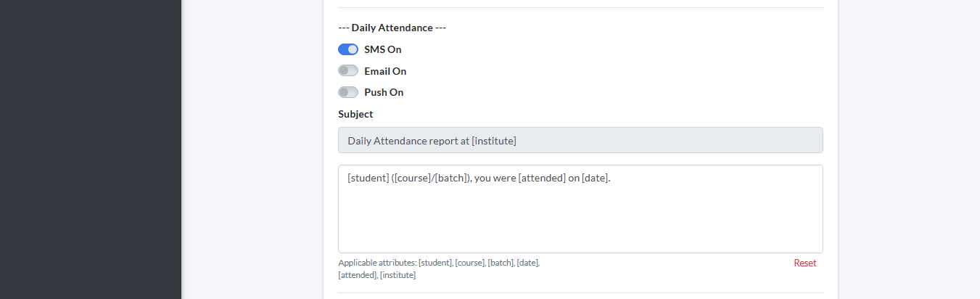Viewport: 980px width, 299px height.
Task: Disable the SMS On toggle
Action: tap(348, 49)
